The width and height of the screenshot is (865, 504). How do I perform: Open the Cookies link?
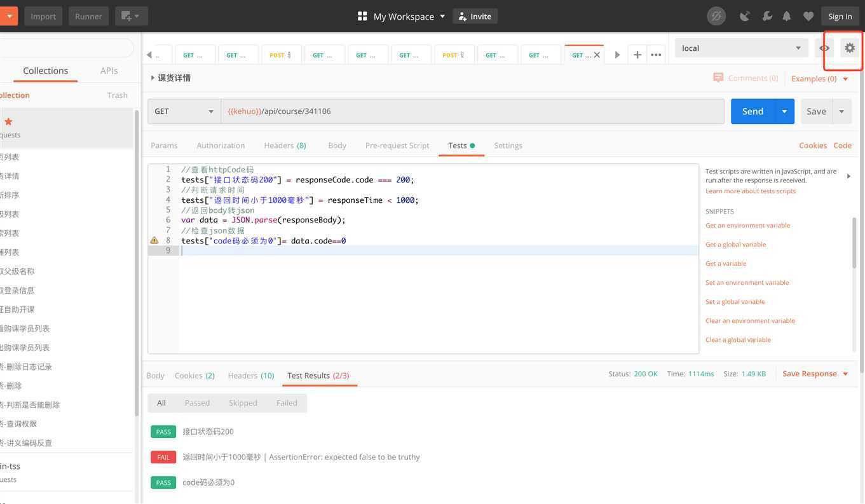tap(813, 146)
